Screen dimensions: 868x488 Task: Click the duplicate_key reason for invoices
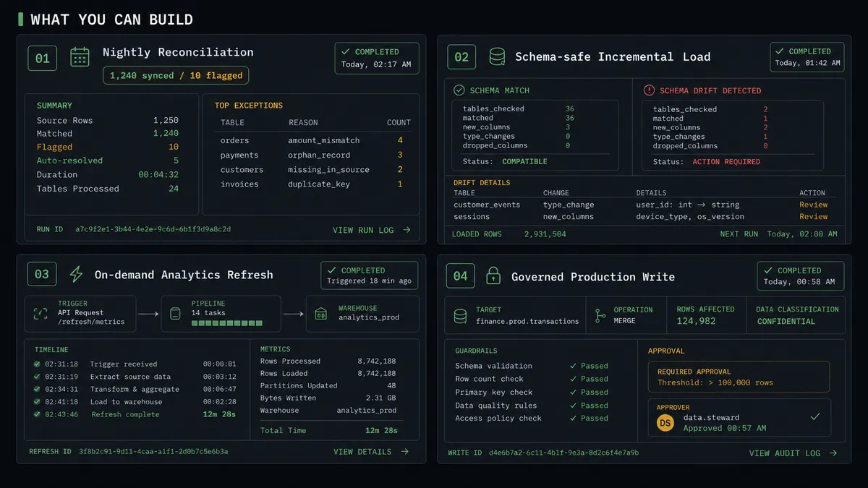pos(319,184)
